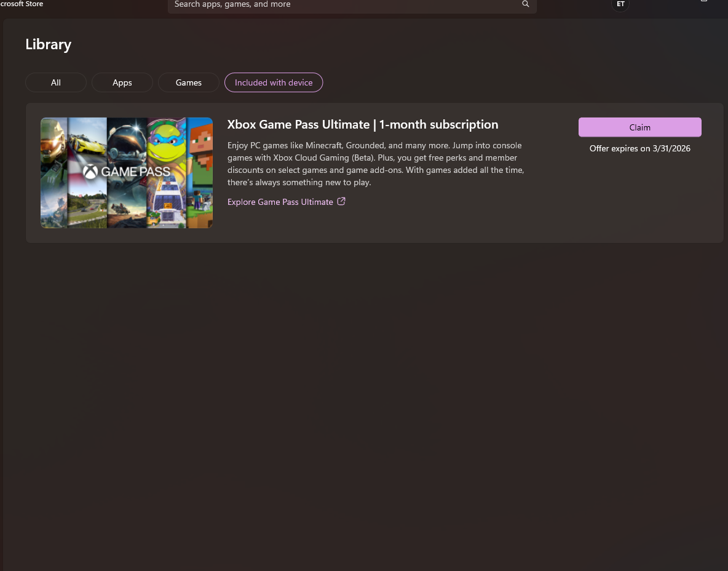The height and width of the screenshot is (571, 728).
Task: Select the Included with device tab
Action: pyautogui.click(x=274, y=82)
